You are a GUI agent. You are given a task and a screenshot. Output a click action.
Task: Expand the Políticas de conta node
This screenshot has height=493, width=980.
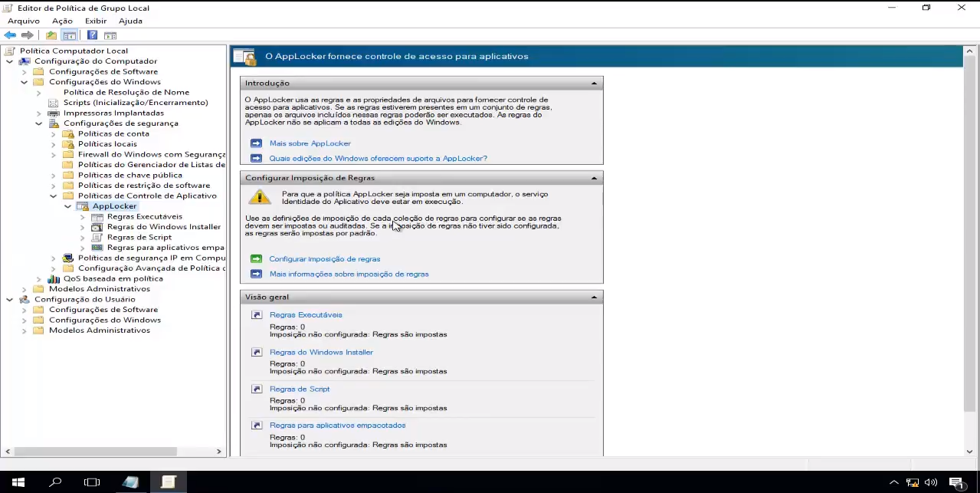(53, 134)
